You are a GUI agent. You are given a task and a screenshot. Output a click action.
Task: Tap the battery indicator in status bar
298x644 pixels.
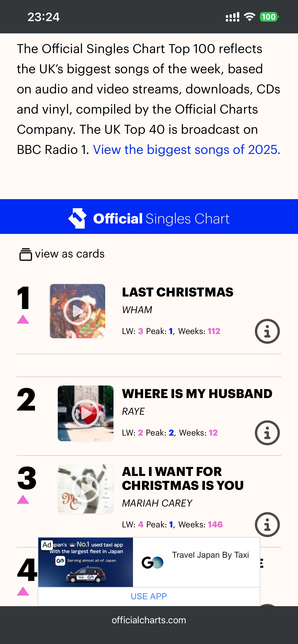(x=269, y=17)
